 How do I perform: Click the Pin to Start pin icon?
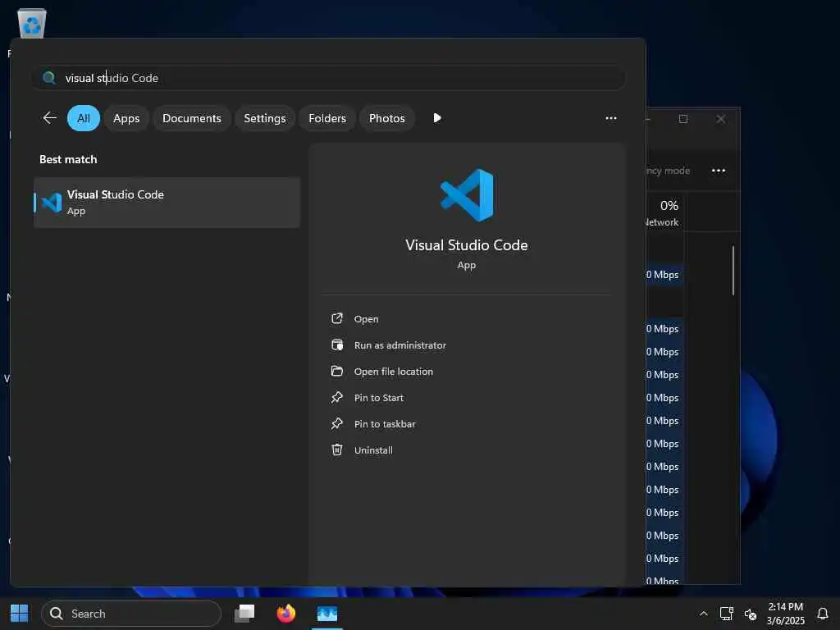[x=337, y=397]
